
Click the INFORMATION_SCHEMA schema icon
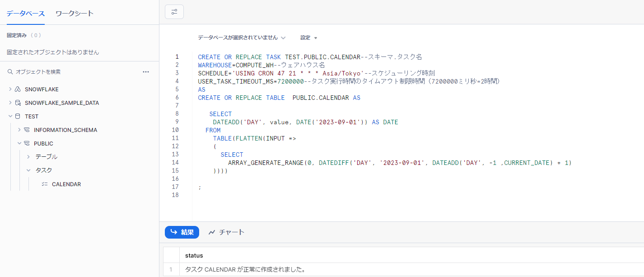click(27, 130)
